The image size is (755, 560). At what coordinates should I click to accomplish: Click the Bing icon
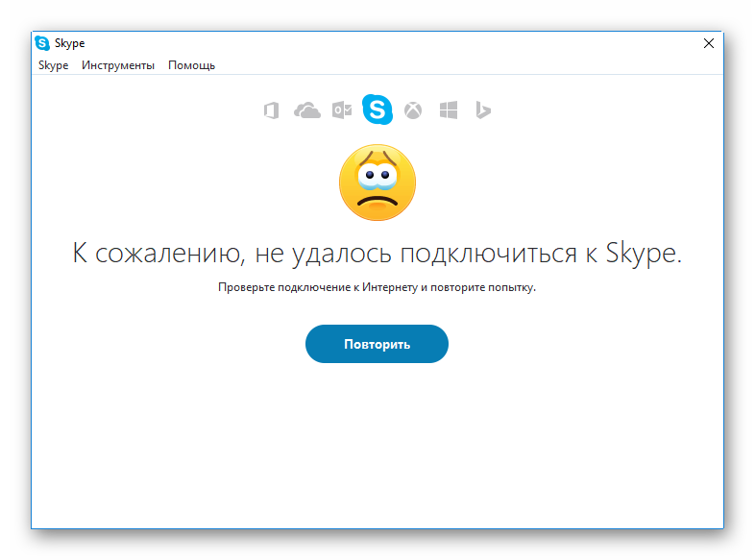coord(483,110)
